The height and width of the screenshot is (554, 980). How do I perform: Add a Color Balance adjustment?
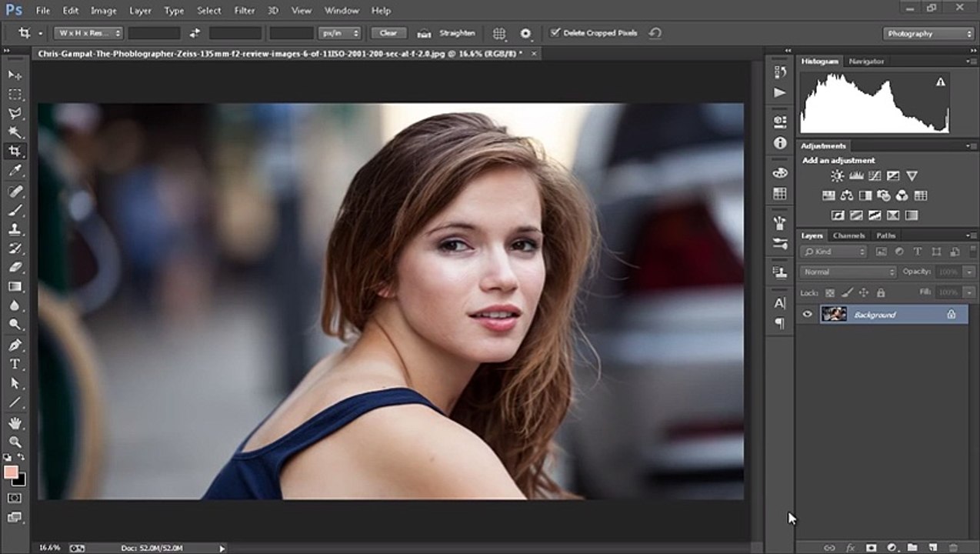[x=847, y=195]
